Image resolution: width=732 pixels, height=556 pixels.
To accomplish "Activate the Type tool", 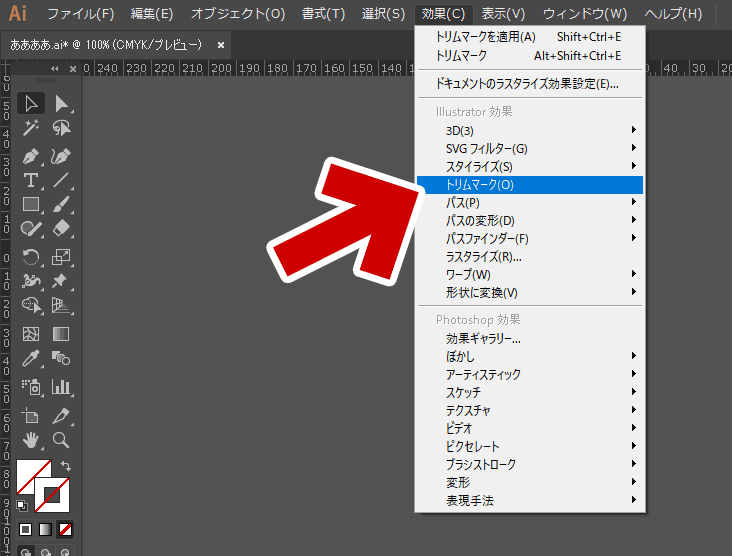I will pos(31,180).
